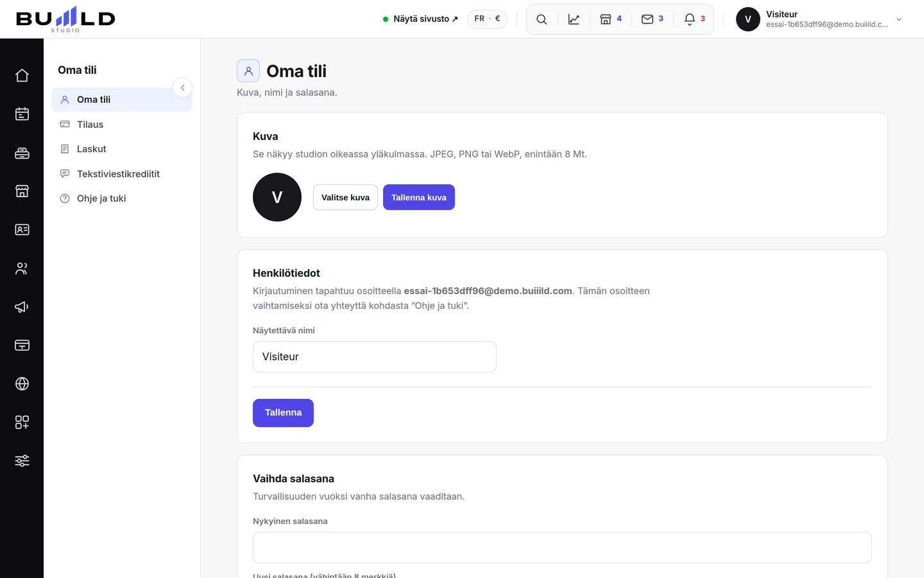Viewport: 924px width, 578px height.
Task: Collapse the Oma tili side panel
Action: tap(182, 87)
